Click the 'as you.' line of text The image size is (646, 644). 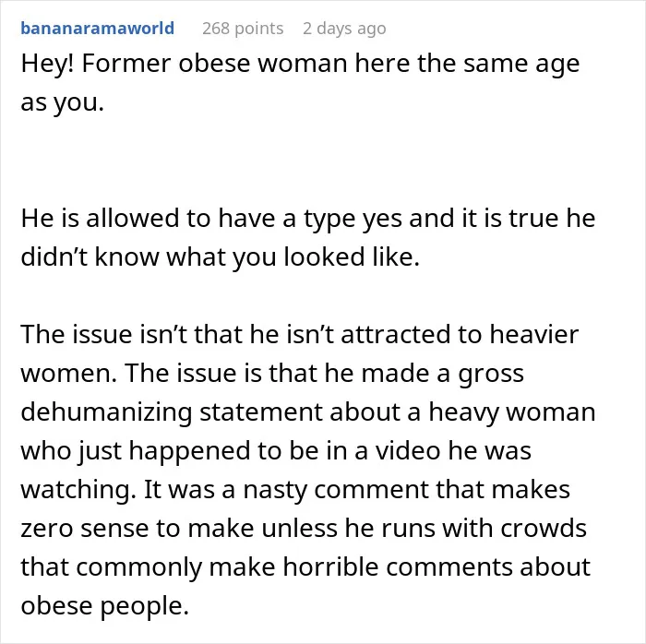(x=62, y=103)
